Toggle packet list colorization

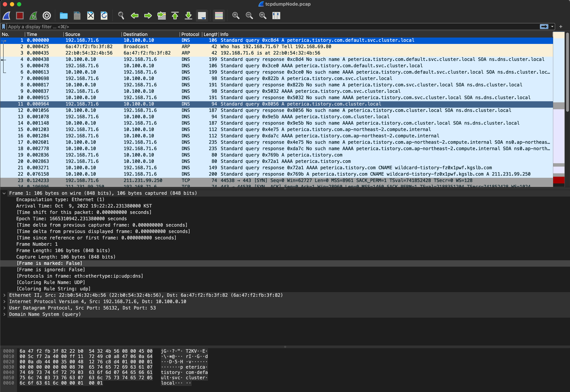coord(219,16)
